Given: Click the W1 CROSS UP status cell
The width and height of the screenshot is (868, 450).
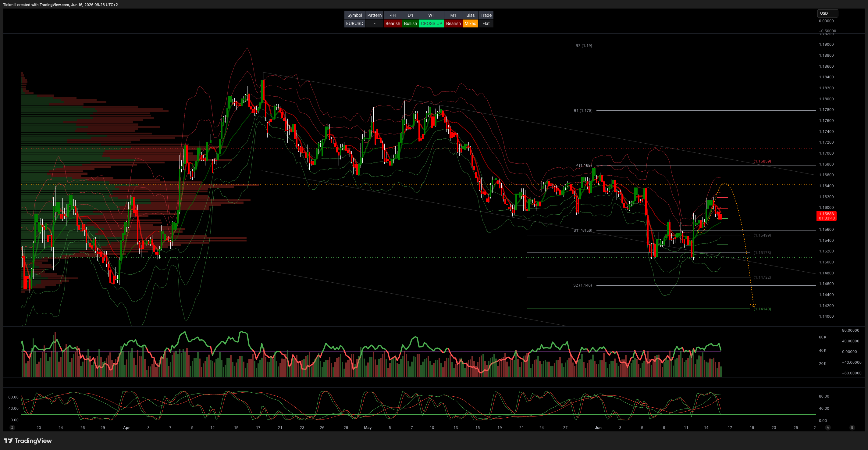Looking at the screenshot, I should click(x=431, y=23).
